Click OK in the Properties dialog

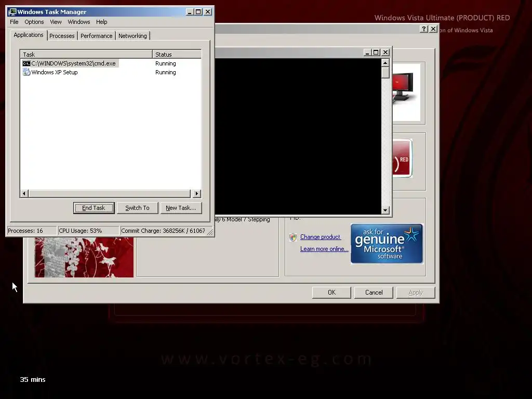pyautogui.click(x=331, y=292)
